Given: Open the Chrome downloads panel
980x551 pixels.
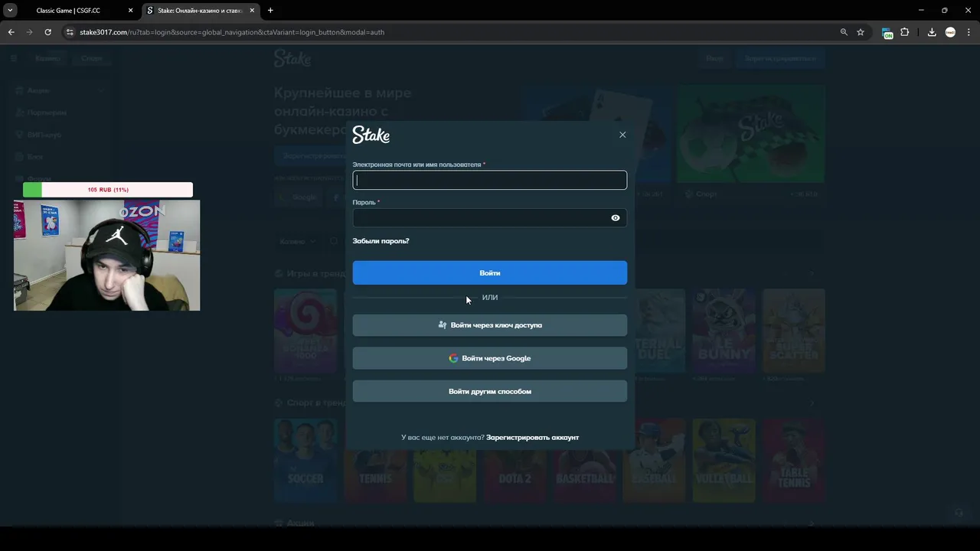Looking at the screenshot, I should point(932,32).
